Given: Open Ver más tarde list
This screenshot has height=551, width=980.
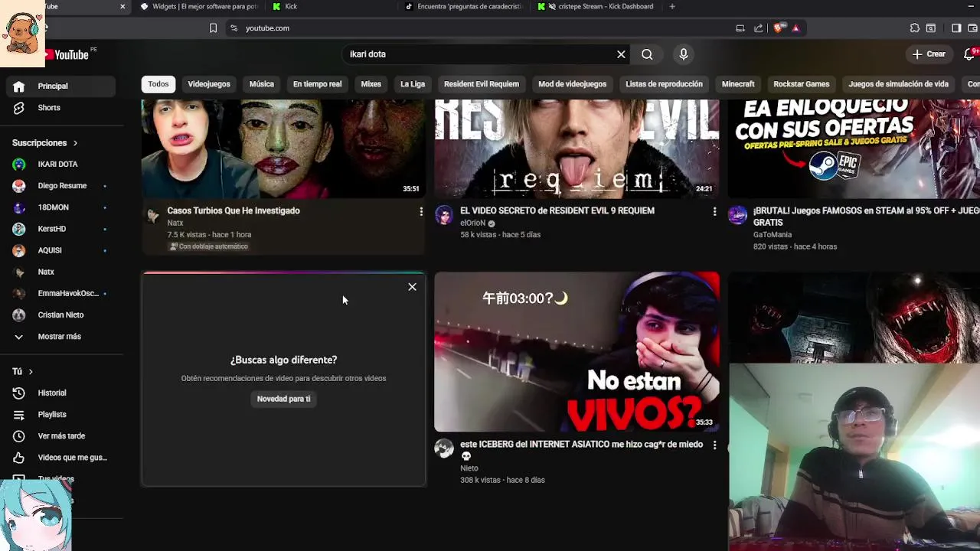Looking at the screenshot, I should click(x=61, y=436).
